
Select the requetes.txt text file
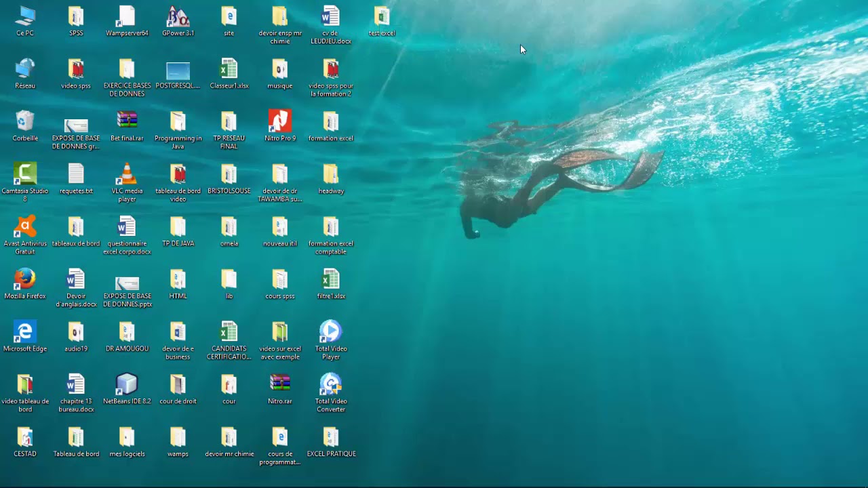(x=76, y=179)
